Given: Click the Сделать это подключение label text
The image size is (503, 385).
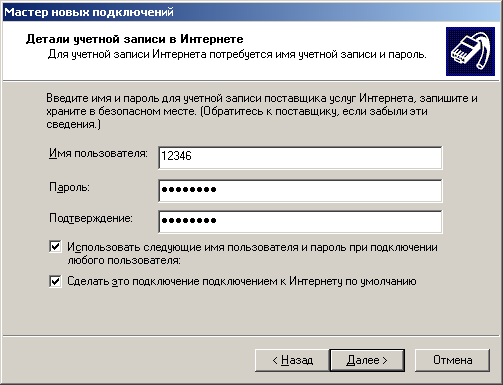Looking at the screenshot, I should (x=242, y=281).
